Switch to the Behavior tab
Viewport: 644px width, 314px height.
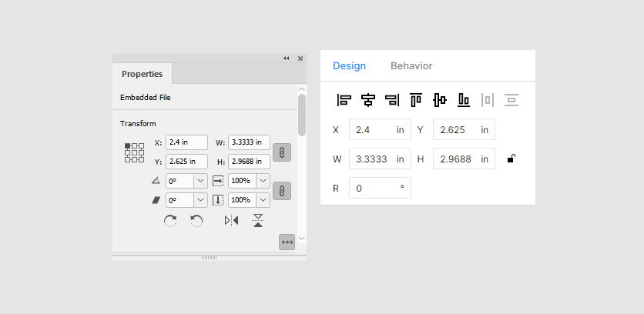[411, 65]
